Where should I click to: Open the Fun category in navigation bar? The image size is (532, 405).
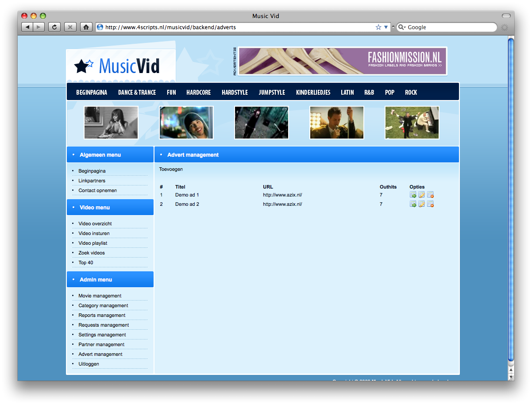pyautogui.click(x=171, y=93)
